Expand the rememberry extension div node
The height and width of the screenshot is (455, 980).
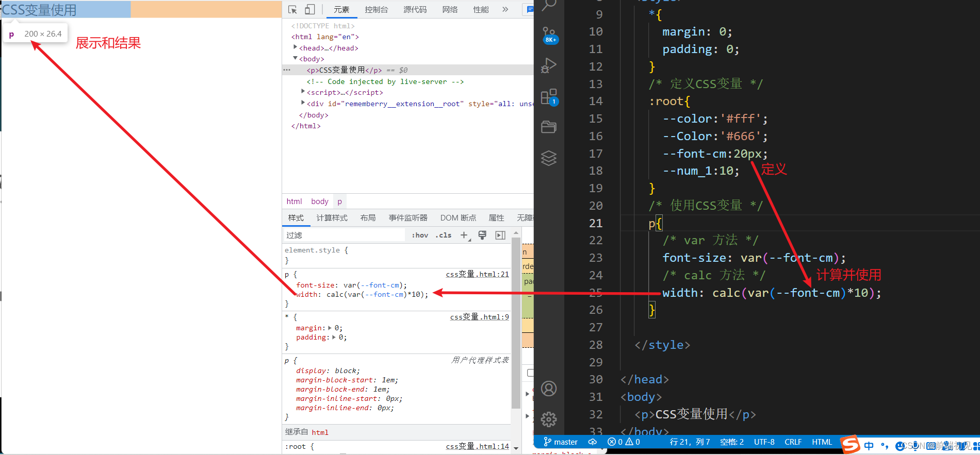[303, 103]
